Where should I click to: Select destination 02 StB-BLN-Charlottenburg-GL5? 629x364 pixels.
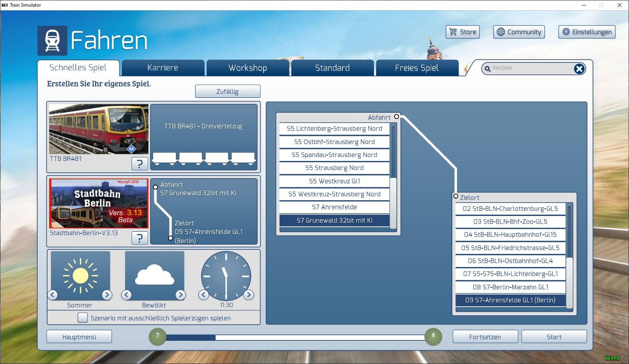[510, 209]
